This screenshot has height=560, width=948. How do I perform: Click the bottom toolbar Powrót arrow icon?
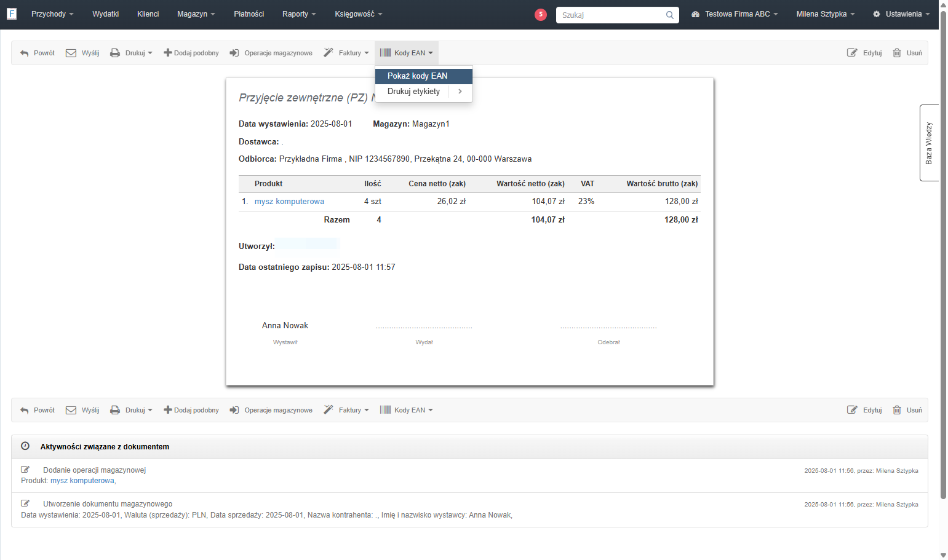[x=25, y=411]
